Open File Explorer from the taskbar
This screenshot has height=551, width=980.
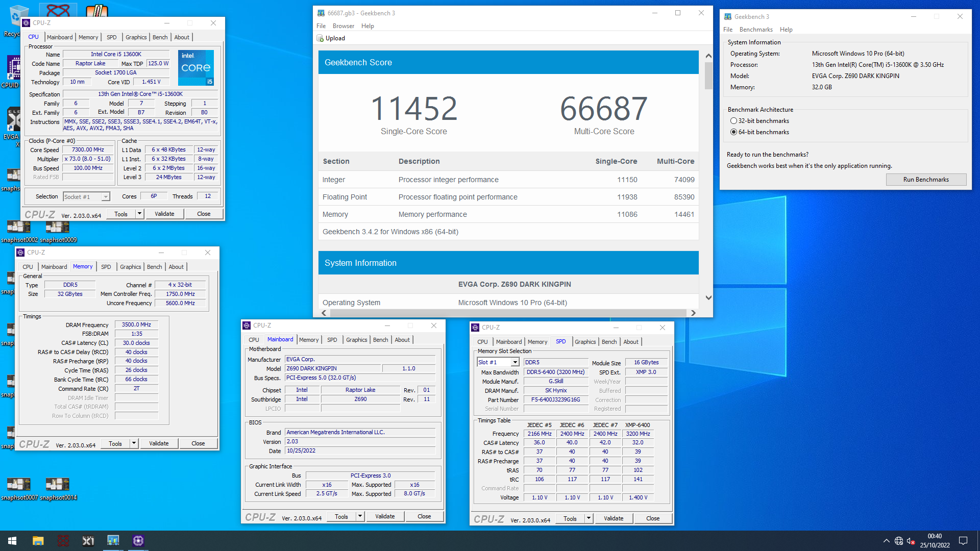(x=38, y=541)
